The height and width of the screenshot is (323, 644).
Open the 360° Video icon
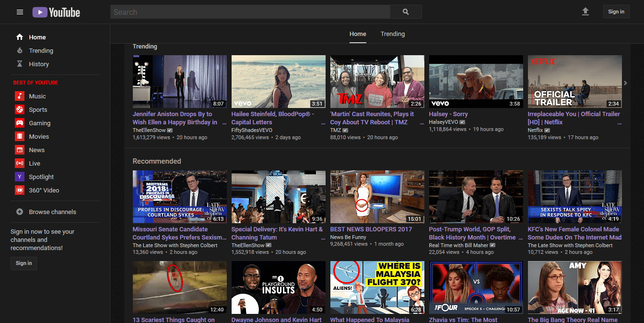[20, 190]
